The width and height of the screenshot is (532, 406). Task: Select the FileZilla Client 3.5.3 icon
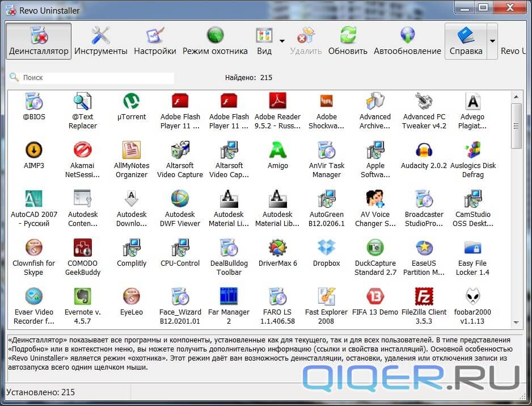[424, 296]
